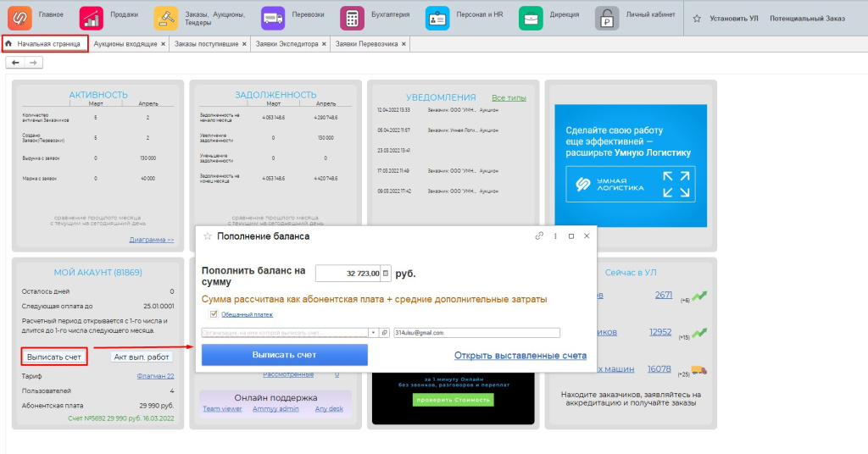Click the Акт вып. работ button
868x454 pixels.
[x=142, y=357]
